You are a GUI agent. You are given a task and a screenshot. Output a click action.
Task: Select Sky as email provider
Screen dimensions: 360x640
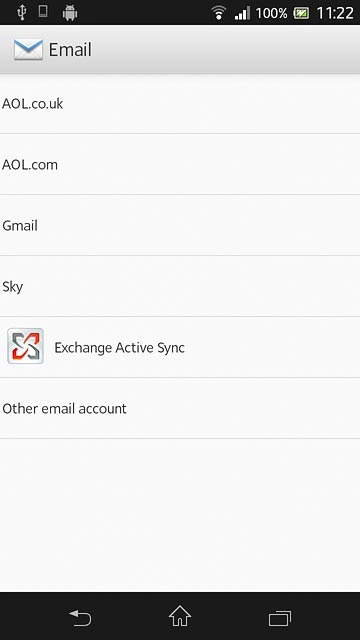[180, 286]
